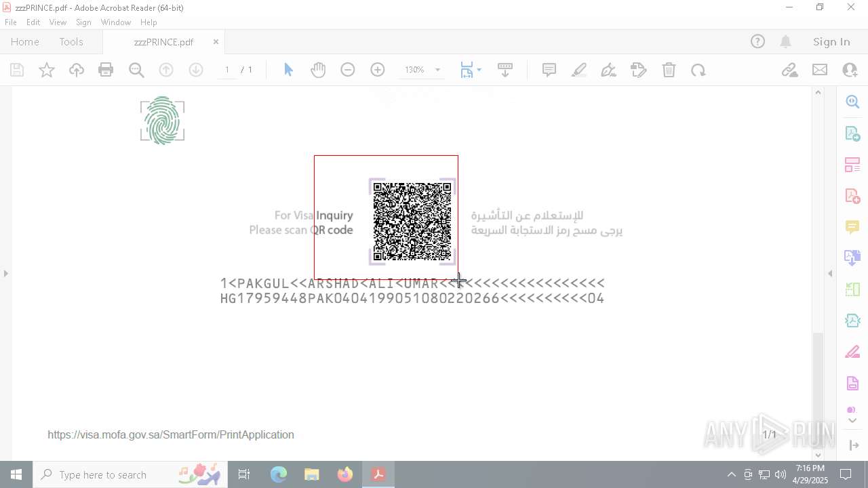868x488 pixels.
Task: Activate the Hand pan tool
Action: coord(318,70)
